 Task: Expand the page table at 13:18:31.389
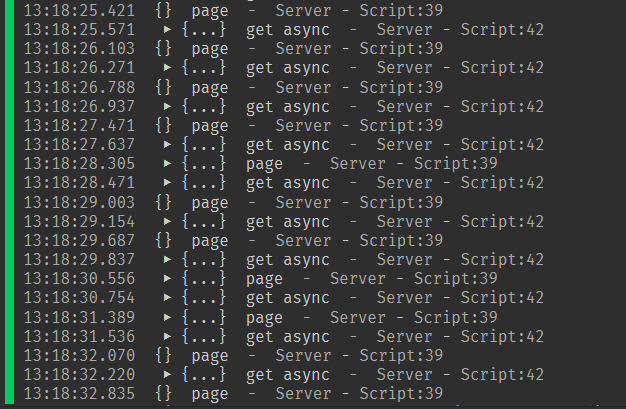tap(167, 317)
